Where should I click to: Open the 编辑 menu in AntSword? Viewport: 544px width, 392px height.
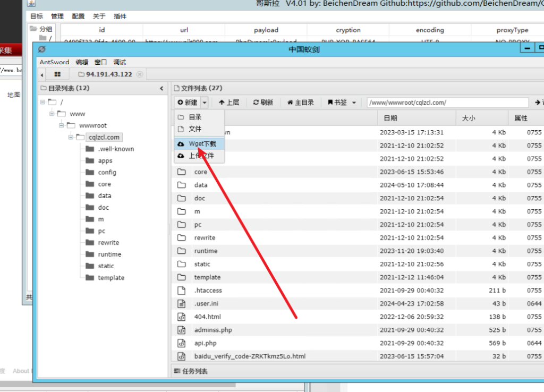82,62
